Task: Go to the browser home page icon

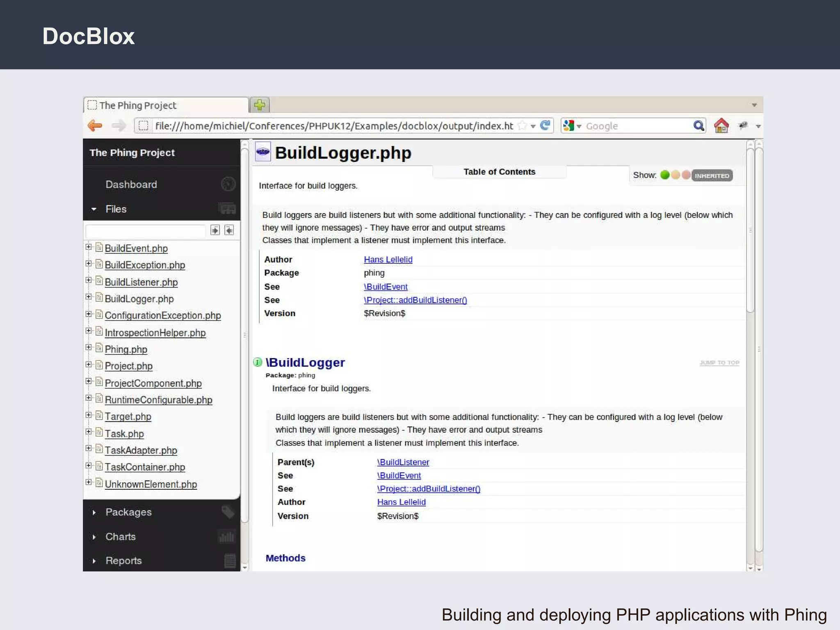Action: pyautogui.click(x=721, y=126)
